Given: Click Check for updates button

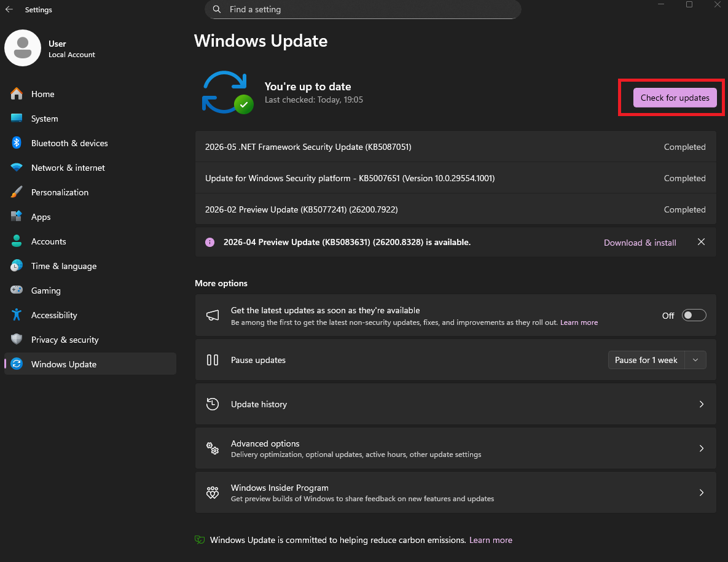Looking at the screenshot, I should pos(675,98).
